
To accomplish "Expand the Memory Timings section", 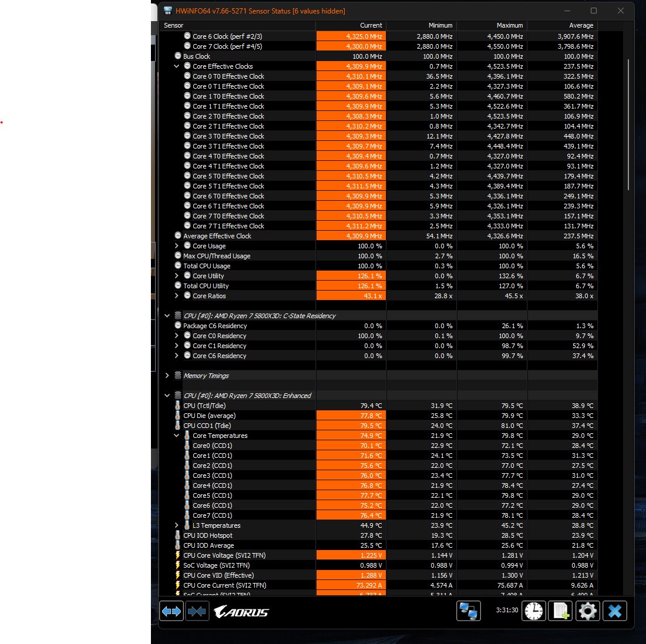I will click(167, 376).
